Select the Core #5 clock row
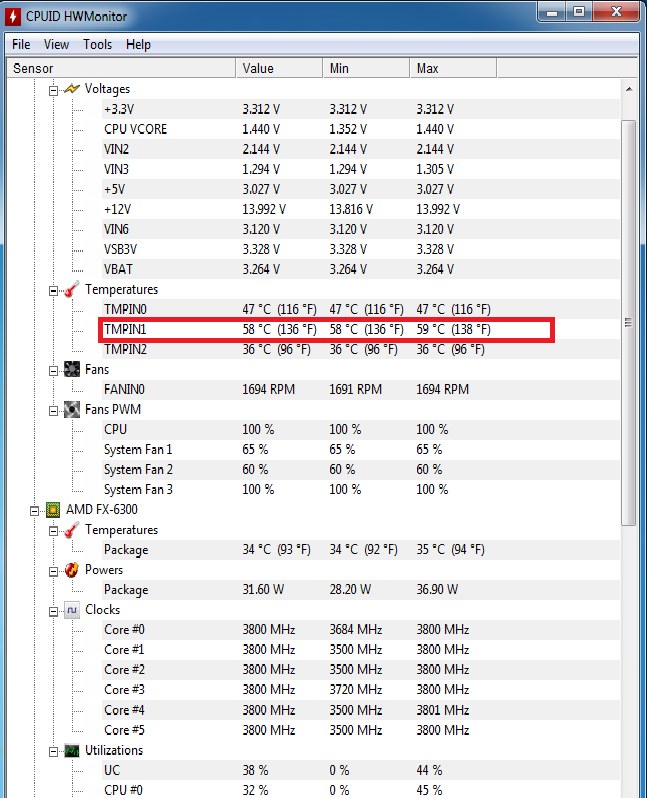The width and height of the screenshot is (647, 798). [360, 730]
